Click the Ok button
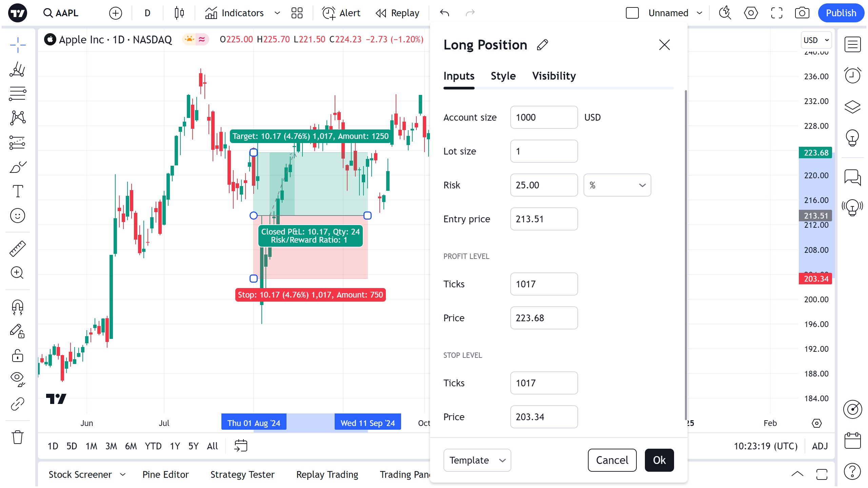Image resolution: width=868 pixels, height=488 pixels. [659, 460]
